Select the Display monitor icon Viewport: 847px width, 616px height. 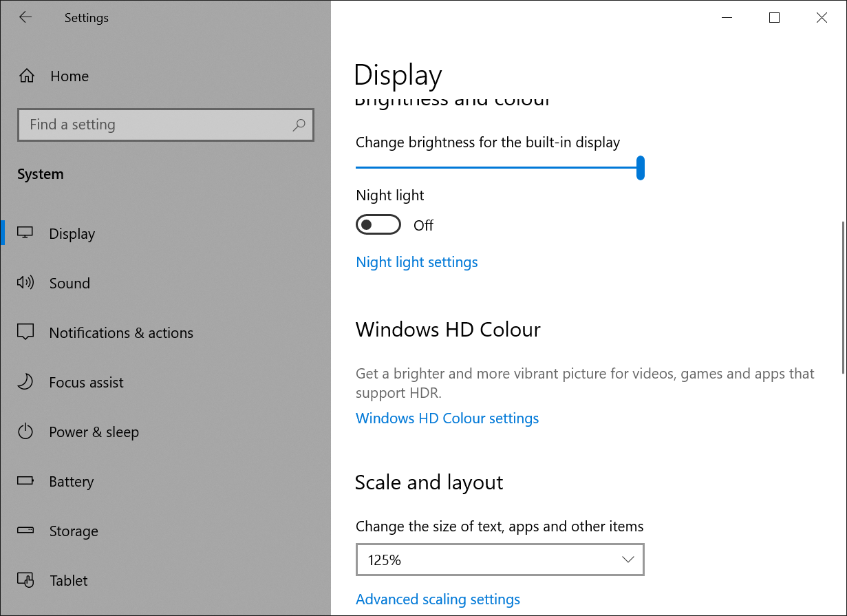(25, 233)
